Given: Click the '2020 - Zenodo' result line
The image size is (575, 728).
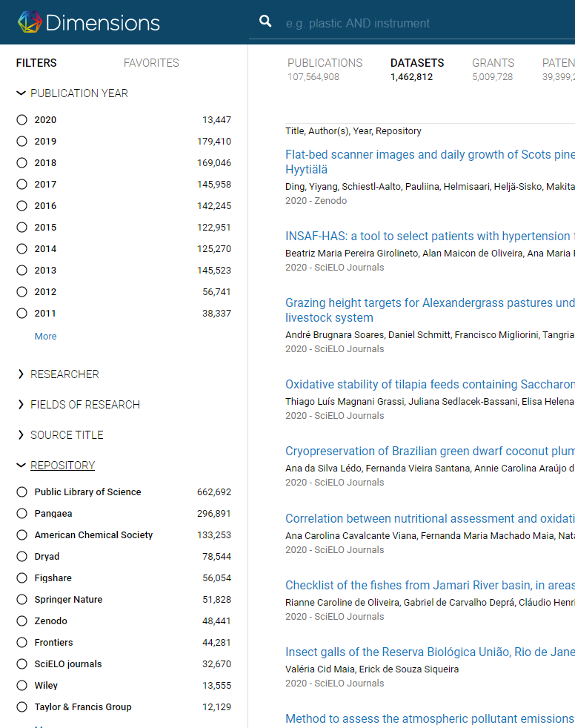Looking at the screenshot, I should pos(316,201).
